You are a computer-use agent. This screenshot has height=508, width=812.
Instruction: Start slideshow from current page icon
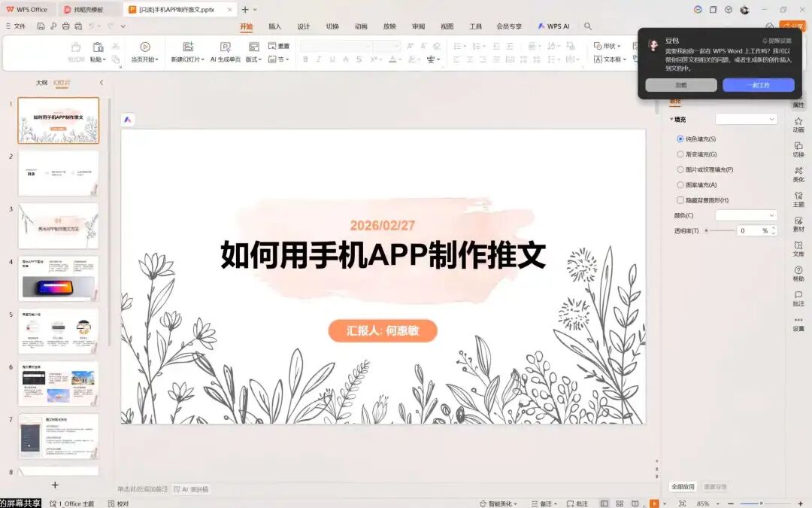coord(145,47)
